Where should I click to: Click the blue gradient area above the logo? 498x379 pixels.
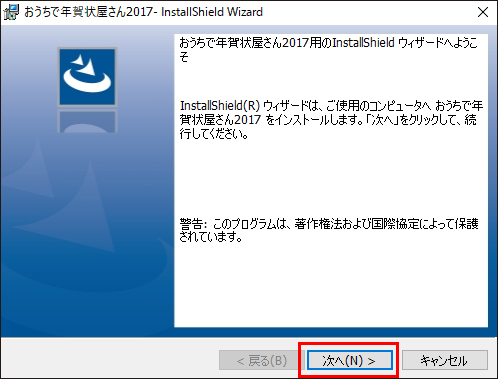[87, 36]
